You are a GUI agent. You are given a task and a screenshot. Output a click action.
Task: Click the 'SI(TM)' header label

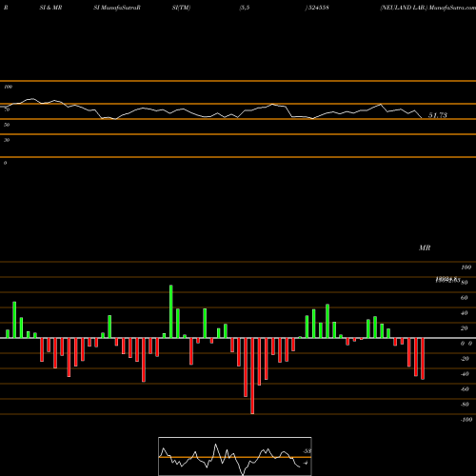[x=181, y=8]
